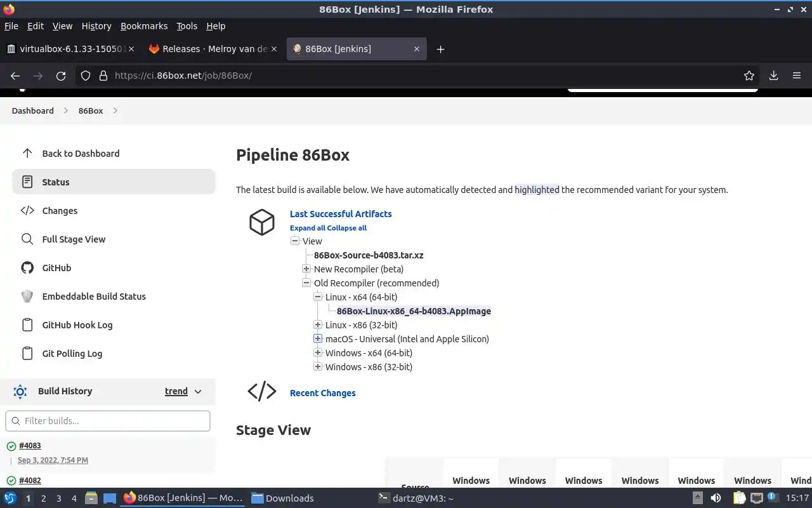Expand Windows - x64 (64-bit) node

pyautogui.click(x=318, y=352)
